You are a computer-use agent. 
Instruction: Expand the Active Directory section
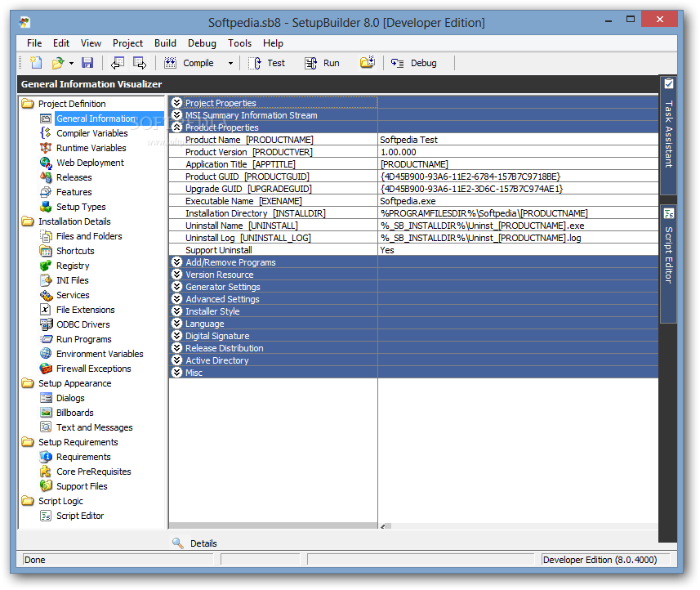(x=176, y=360)
